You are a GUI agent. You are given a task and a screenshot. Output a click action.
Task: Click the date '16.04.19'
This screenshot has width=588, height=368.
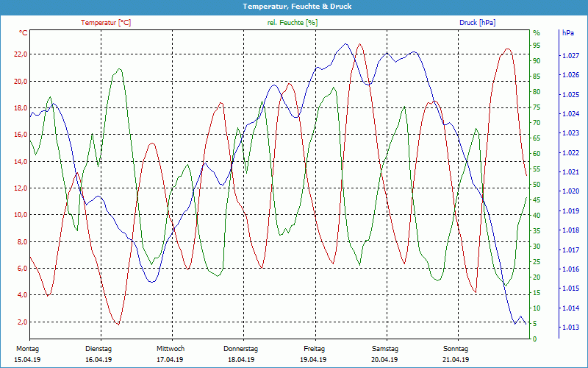pos(98,360)
